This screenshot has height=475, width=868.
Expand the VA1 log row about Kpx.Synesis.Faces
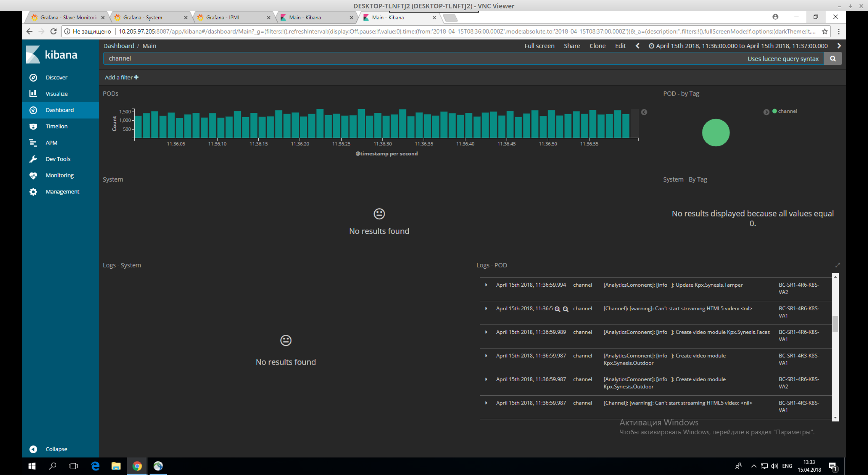click(x=486, y=332)
